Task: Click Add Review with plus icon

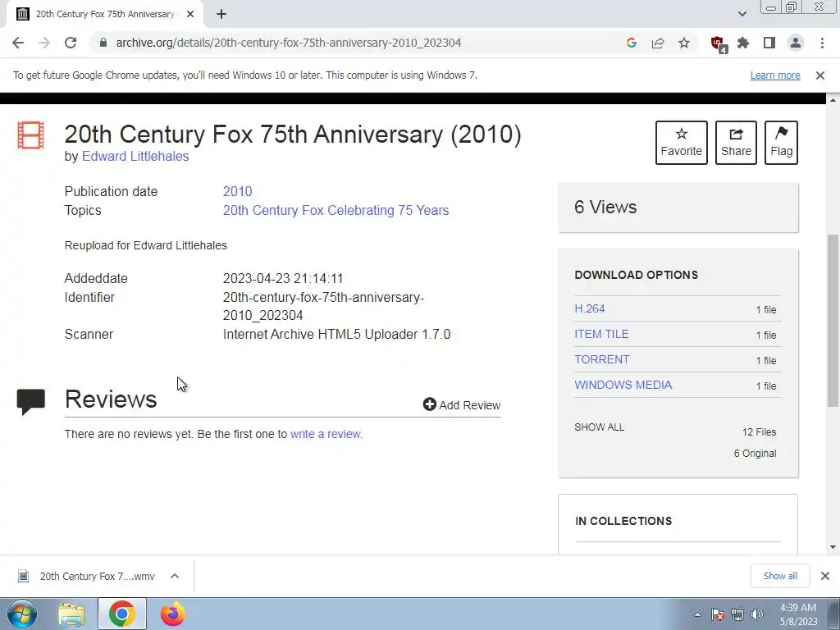Action: coord(462,405)
